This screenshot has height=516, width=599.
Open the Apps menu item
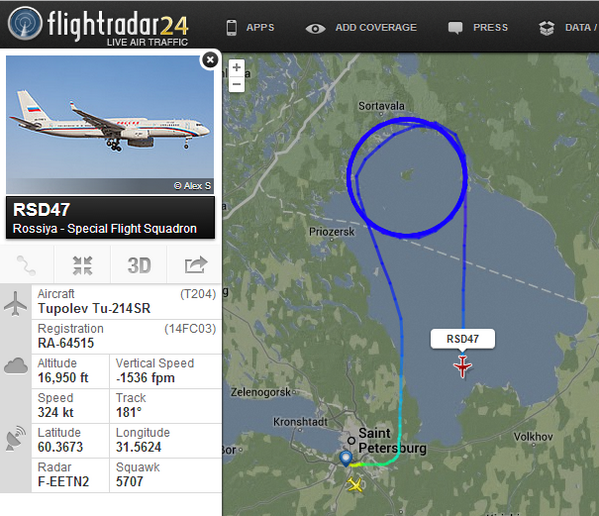pos(250,27)
